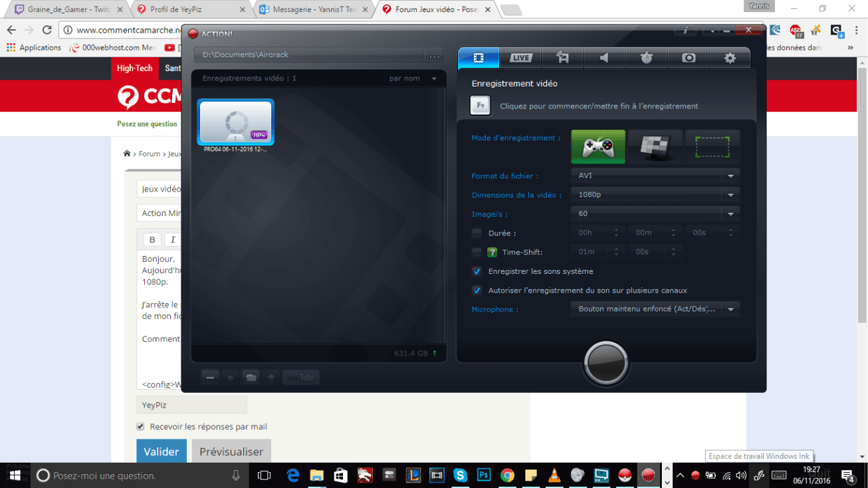Open Task View on taskbar
This screenshot has width=868, height=488.
pyautogui.click(x=264, y=475)
